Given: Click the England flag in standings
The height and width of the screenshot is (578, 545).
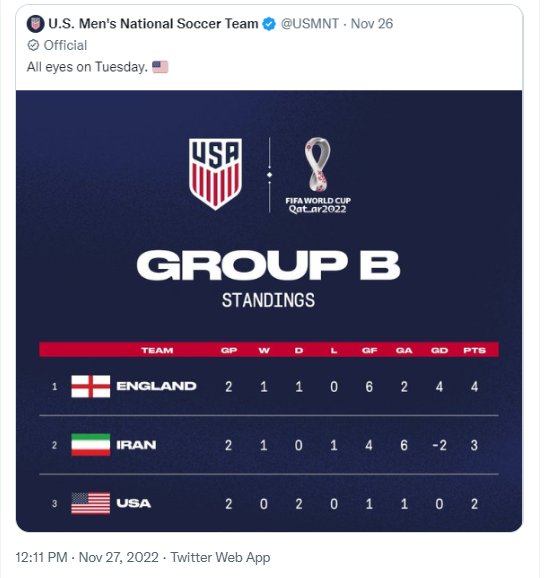Looking at the screenshot, I should coord(91,386).
